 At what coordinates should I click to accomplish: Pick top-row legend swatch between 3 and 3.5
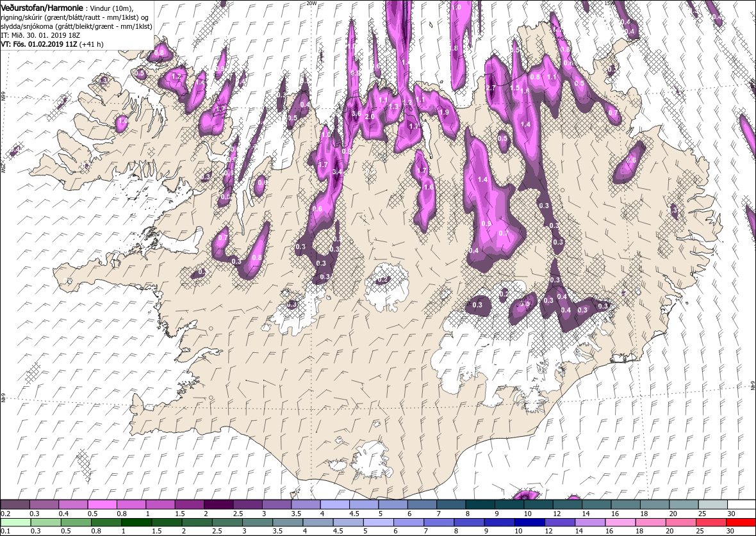276,504
